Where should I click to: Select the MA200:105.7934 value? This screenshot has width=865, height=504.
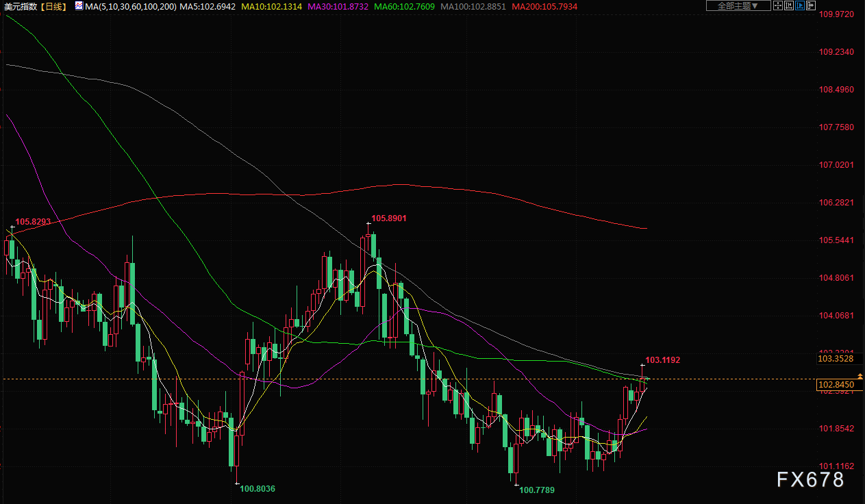tap(544, 6)
